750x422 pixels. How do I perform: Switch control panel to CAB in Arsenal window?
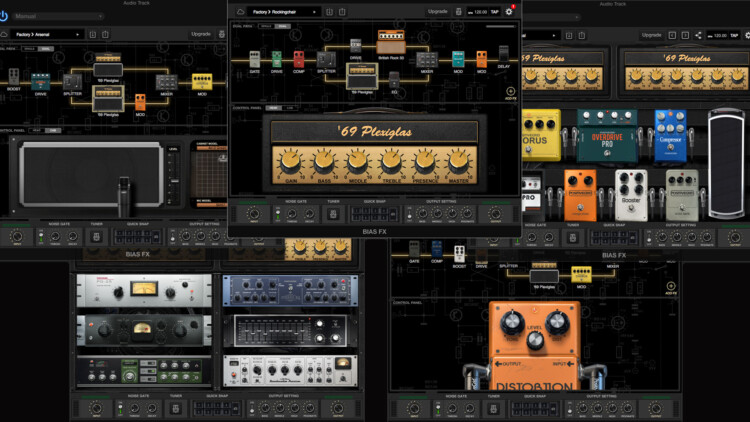(53, 130)
